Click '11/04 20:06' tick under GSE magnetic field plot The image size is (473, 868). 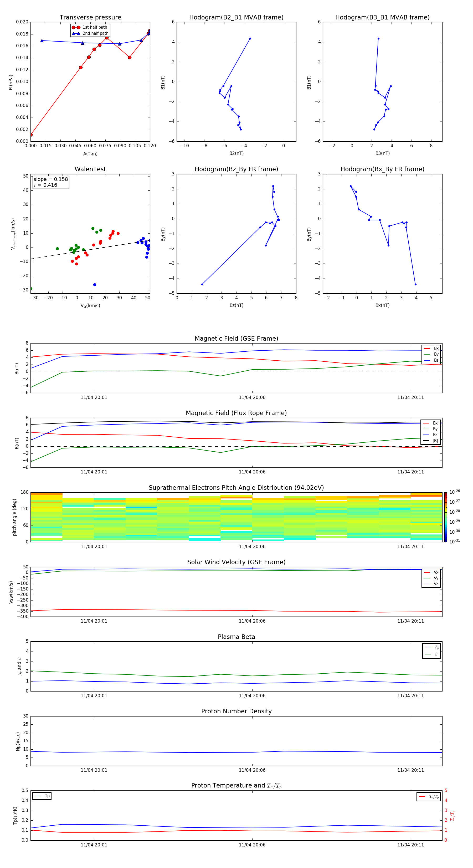[252, 398]
